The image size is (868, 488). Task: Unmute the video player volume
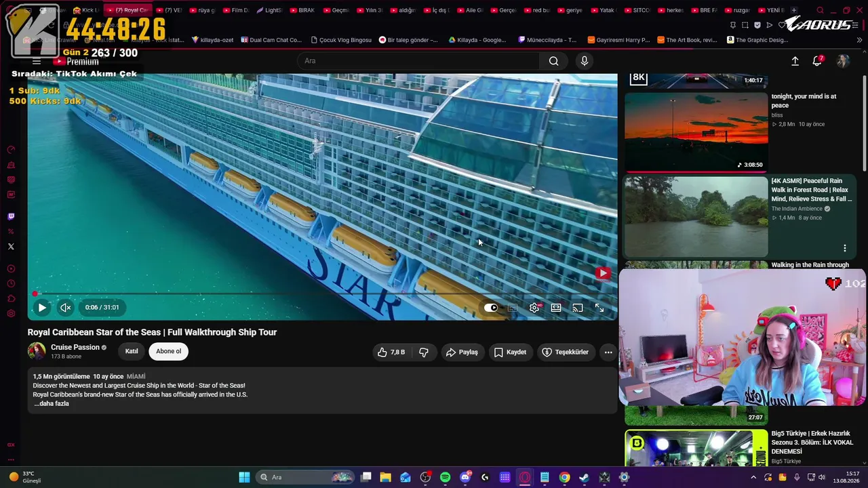[66, 308]
